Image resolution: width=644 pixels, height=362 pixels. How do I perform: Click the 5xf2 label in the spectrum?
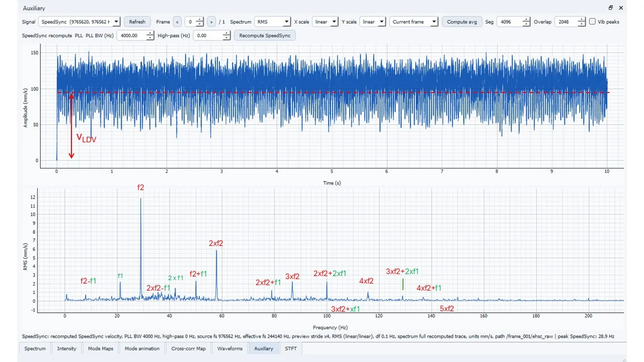[x=447, y=309]
